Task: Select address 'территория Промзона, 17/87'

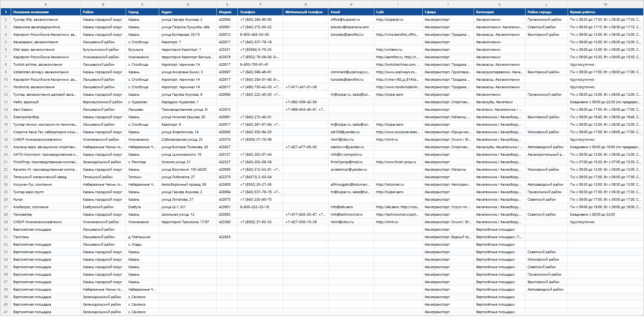Action: pos(188,222)
